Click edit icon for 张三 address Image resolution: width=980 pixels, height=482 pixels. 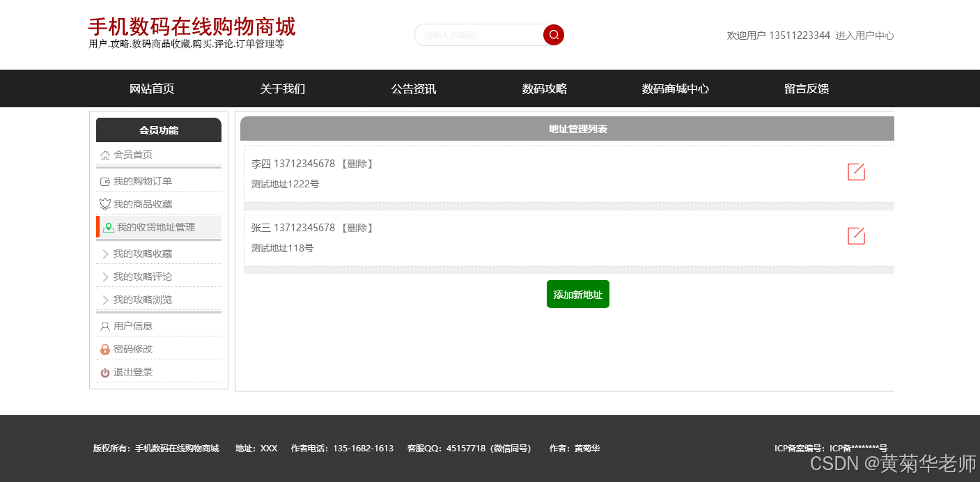[x=856, y=236]
